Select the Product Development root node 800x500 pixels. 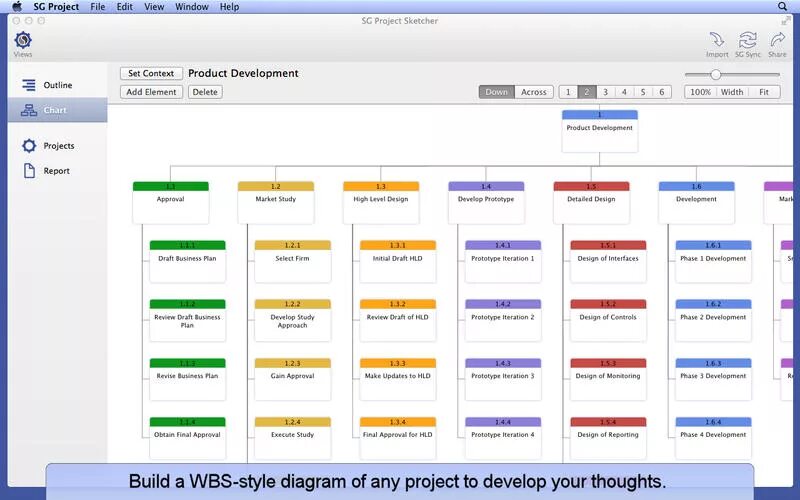click(599, 131)
